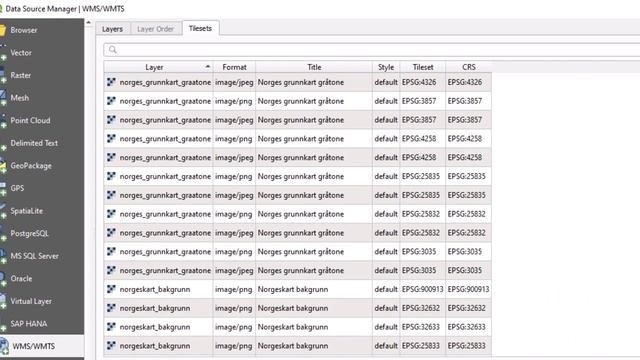
Task: Click the PostgreSQL label in sidebar
Action: pos(29,233)
